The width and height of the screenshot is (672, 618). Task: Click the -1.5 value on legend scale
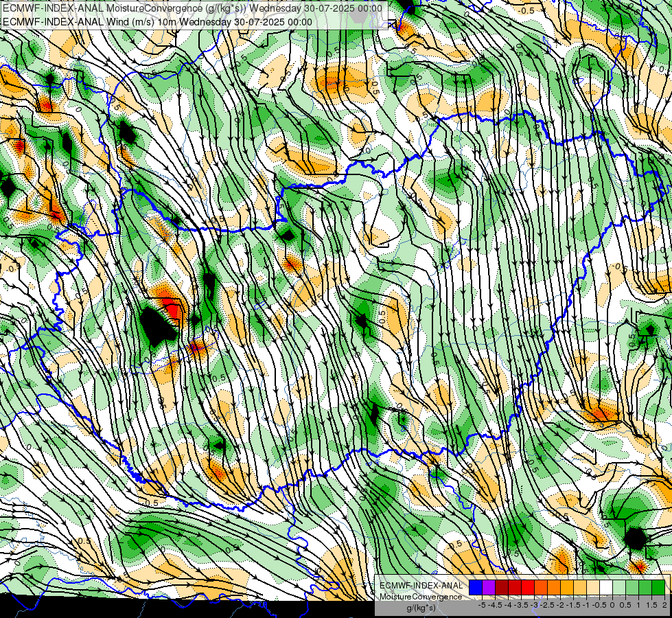click(573, 605)
